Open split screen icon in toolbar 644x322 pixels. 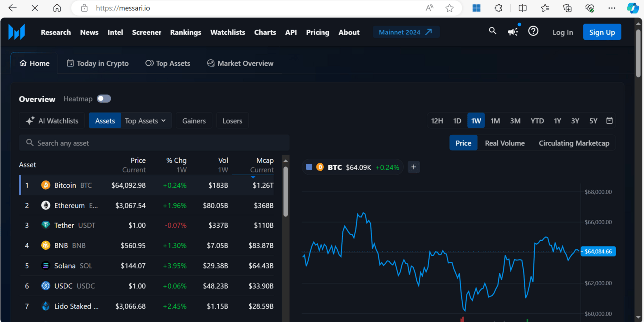[522, 8]
